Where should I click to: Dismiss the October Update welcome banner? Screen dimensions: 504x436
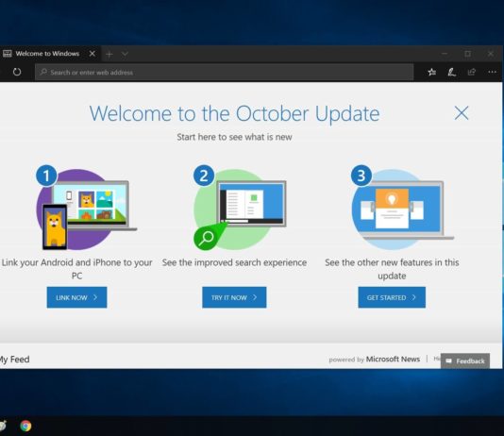[462, 113]
